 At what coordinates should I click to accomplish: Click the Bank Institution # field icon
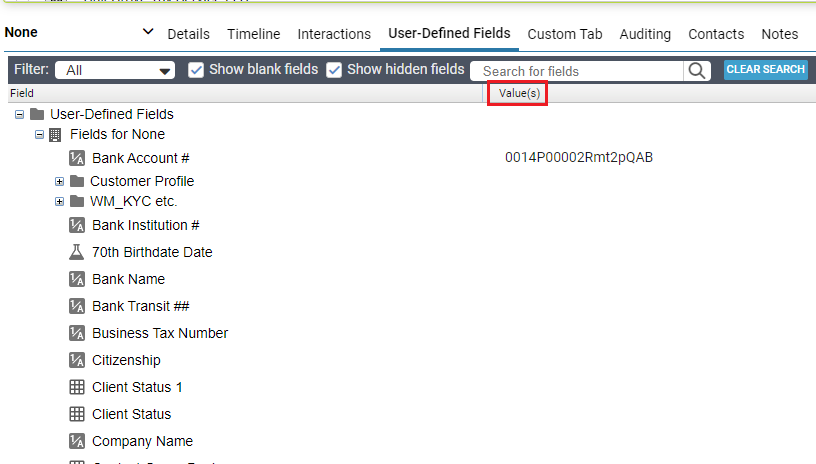tap(77, 225)
